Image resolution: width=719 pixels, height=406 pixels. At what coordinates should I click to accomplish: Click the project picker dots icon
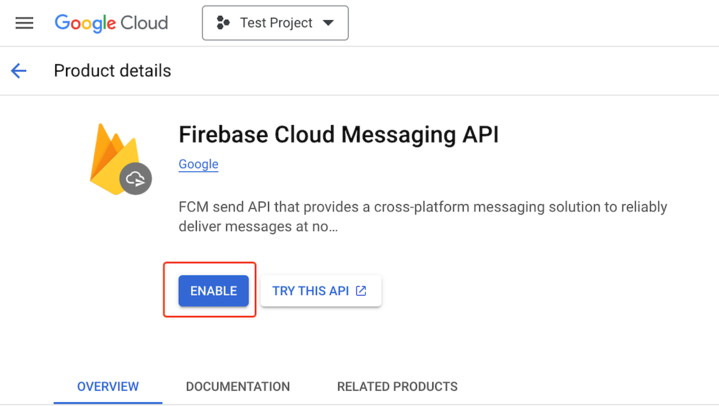tap(223, 23)
